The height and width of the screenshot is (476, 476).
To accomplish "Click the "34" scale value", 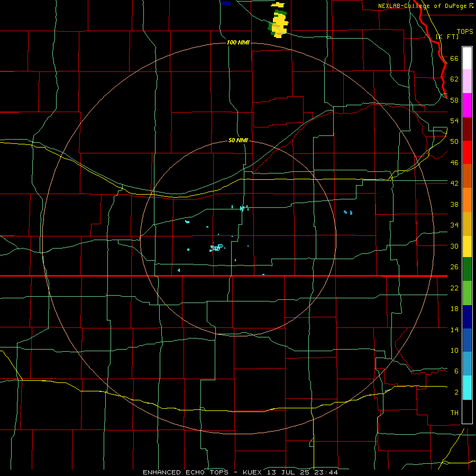I will [454, 225].
